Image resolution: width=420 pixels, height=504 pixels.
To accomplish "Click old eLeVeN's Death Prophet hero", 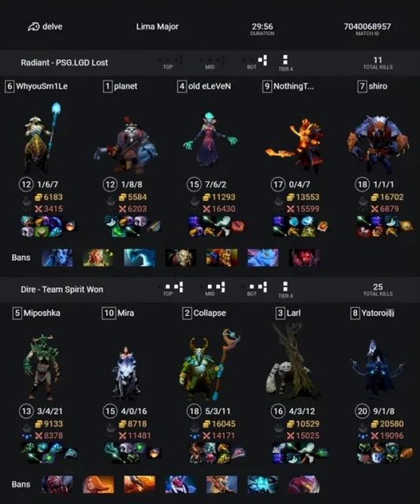I will 210,139.
